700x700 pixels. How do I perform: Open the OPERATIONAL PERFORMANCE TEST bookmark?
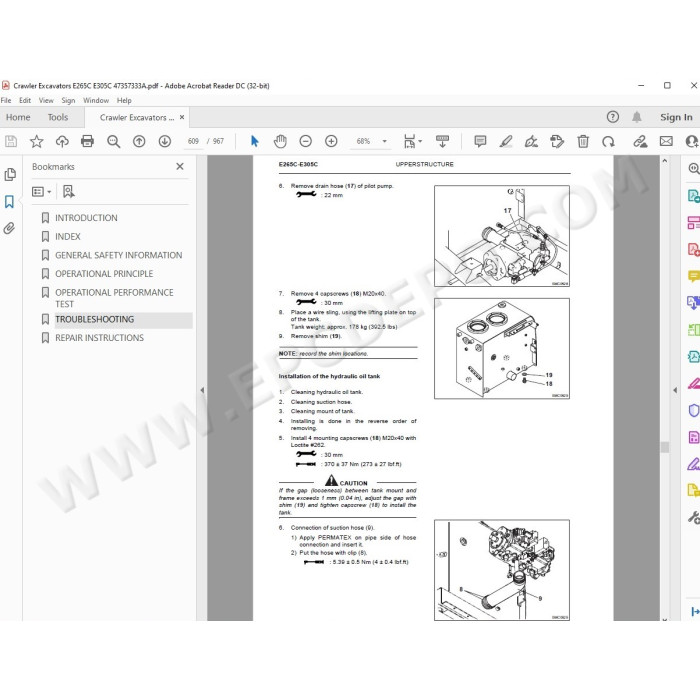click(114, 298)
